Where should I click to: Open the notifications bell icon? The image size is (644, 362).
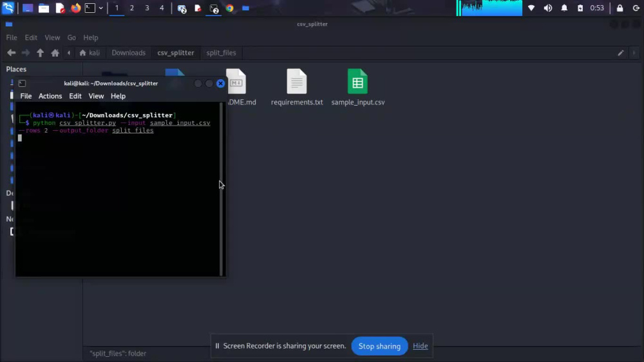click(x=564, y=8)
